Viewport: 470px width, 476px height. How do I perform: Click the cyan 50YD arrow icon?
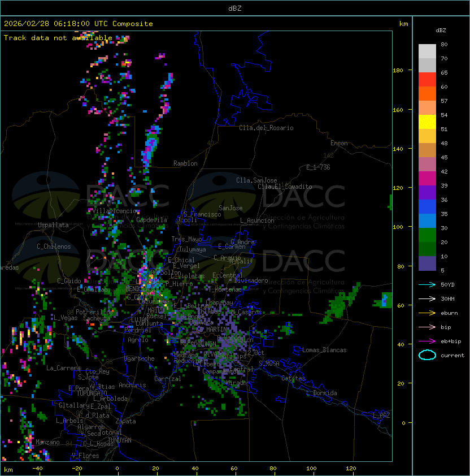(x=427, y=284)
